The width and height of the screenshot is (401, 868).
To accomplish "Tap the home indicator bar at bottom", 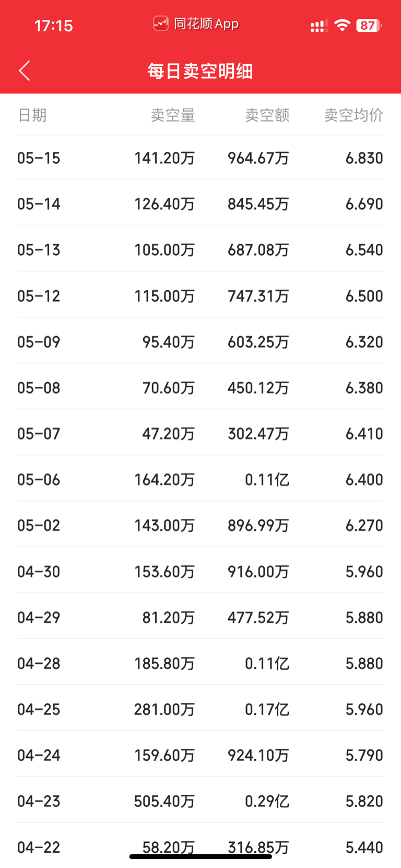I will click(200, 857).
